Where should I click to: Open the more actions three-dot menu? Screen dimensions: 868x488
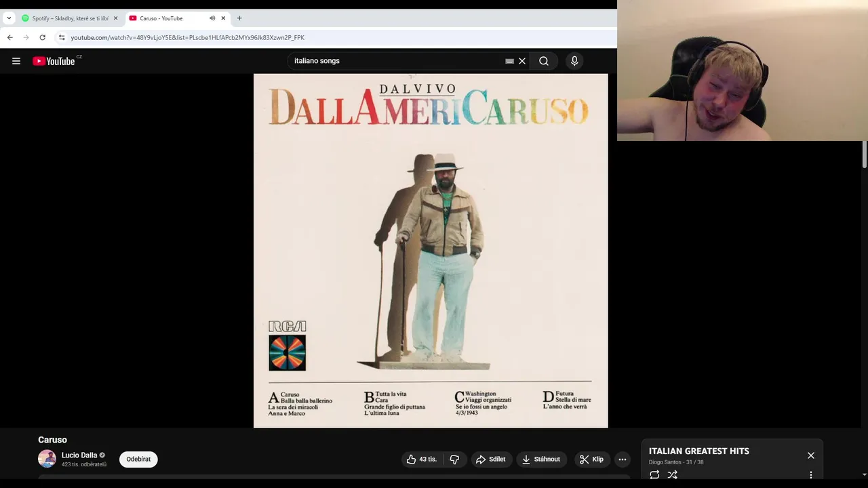(x=623, y=460)
